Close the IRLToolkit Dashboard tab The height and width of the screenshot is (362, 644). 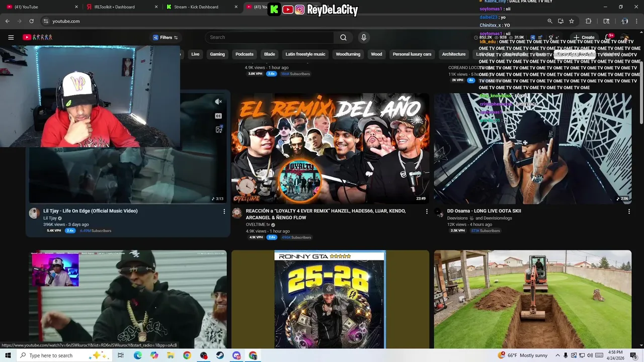click(x=156, y=7)
